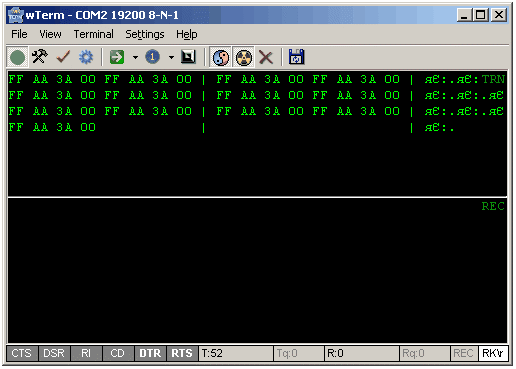Click the REC label in receive pane
The height and width of the screenshot is (369, 516).
pyautogui.click(x=493, y=206)
